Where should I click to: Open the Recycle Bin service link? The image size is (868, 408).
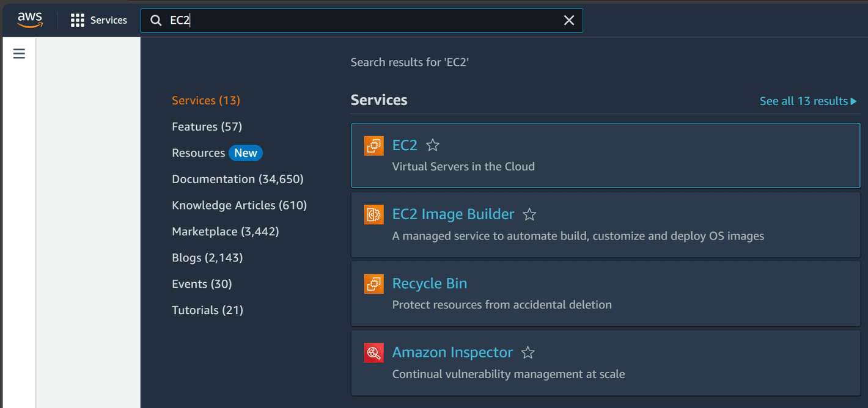[429, 283]
